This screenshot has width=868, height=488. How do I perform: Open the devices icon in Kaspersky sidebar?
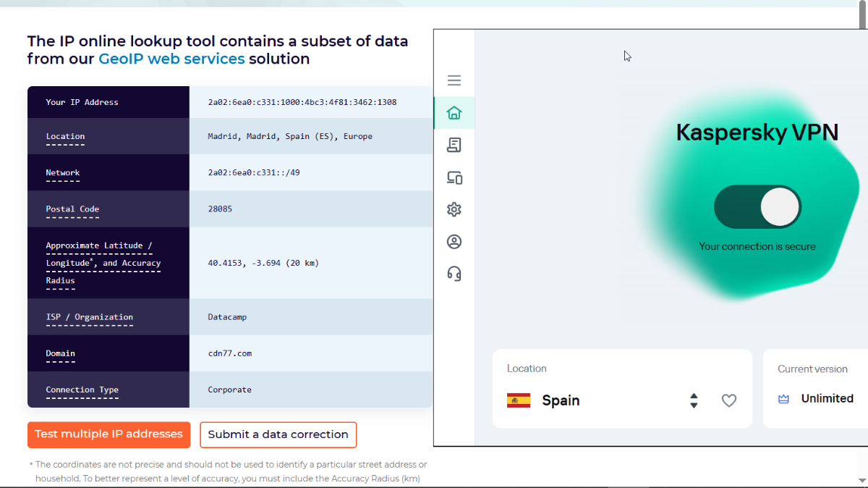point(454,177)
